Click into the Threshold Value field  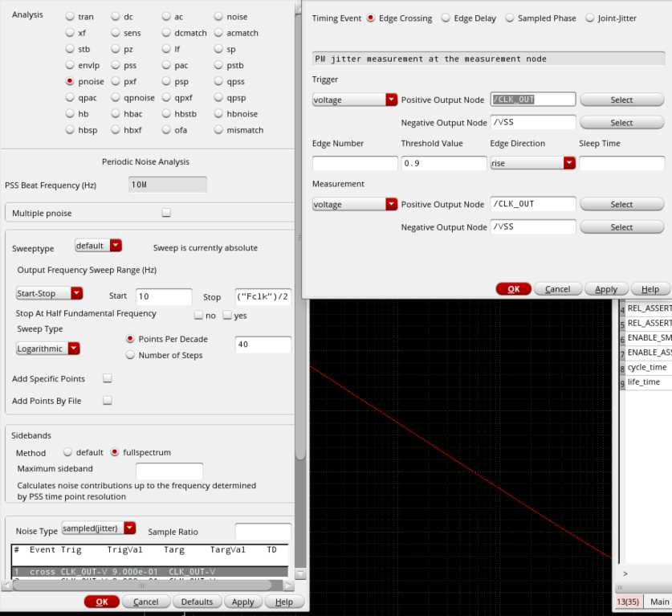click(443, 163)
